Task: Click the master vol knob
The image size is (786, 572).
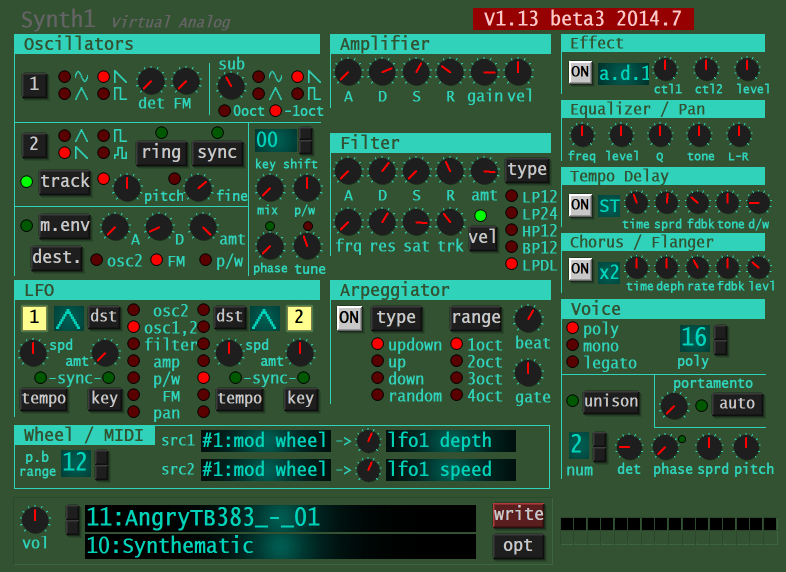Action: pyautogui.click(x=35, y=519)
